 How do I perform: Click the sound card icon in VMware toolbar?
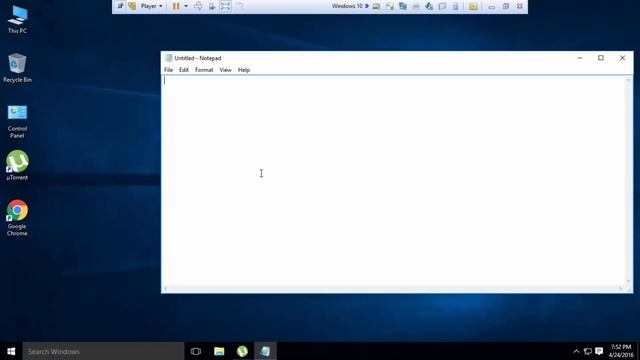click(x=429, y=7)
